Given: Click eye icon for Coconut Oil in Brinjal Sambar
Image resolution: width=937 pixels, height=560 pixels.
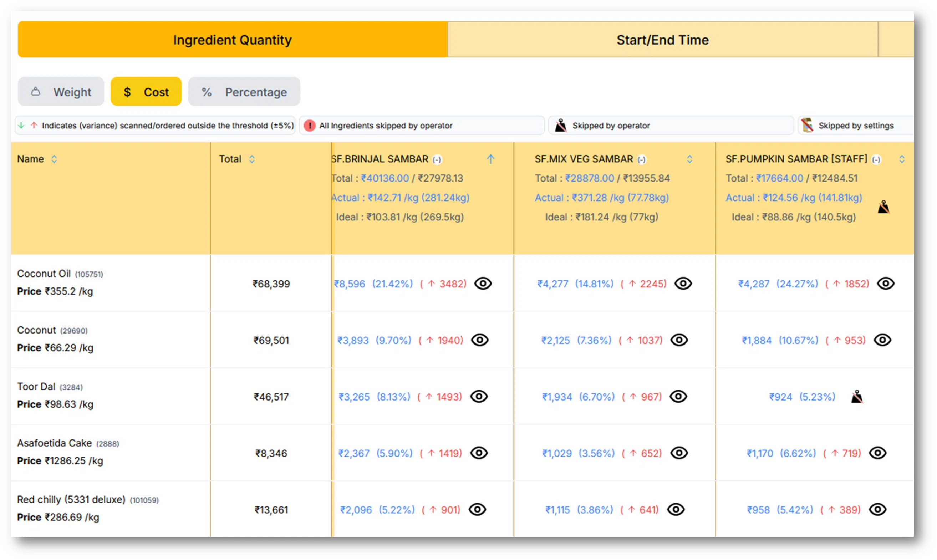Looking at the screenshot, I should coord(483,284).
